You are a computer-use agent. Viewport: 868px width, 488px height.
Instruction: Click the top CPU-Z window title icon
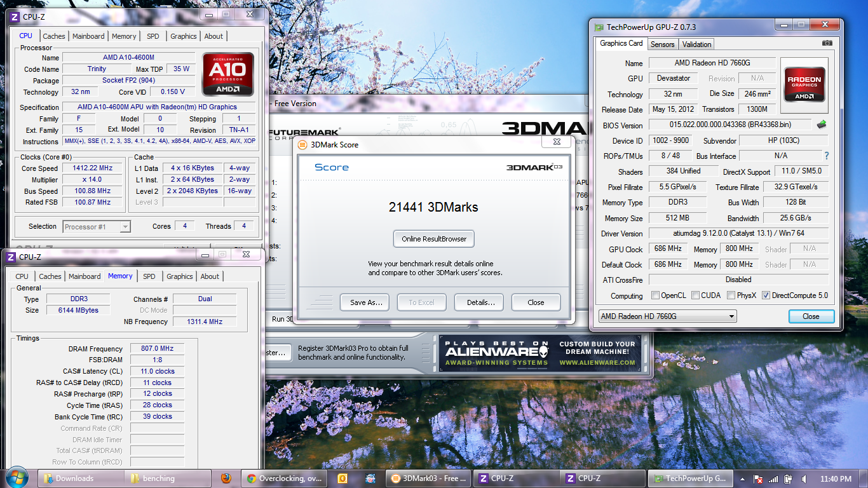coord(15,17)
